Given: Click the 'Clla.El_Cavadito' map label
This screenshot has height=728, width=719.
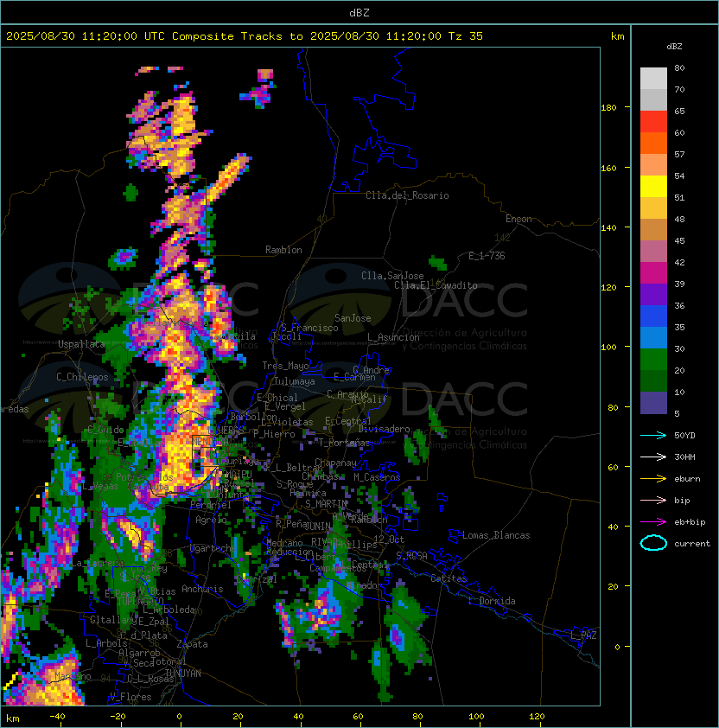Looking at the screenshot, I should [x=436, y=285].
